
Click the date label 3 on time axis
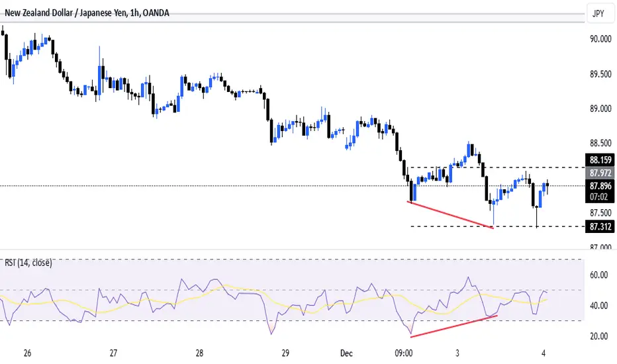tap(457, 353)
